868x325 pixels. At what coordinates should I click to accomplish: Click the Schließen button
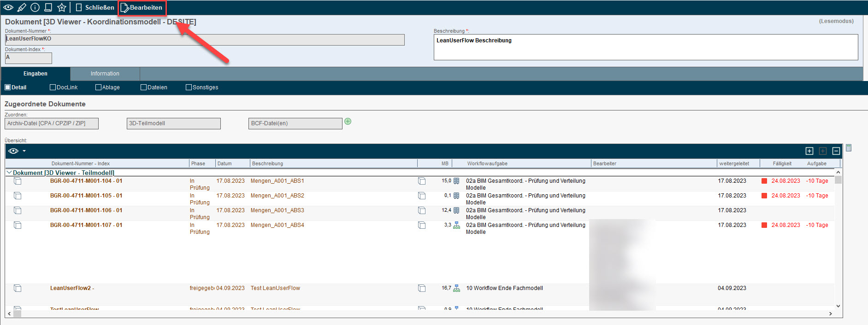[x=95, y=7]
